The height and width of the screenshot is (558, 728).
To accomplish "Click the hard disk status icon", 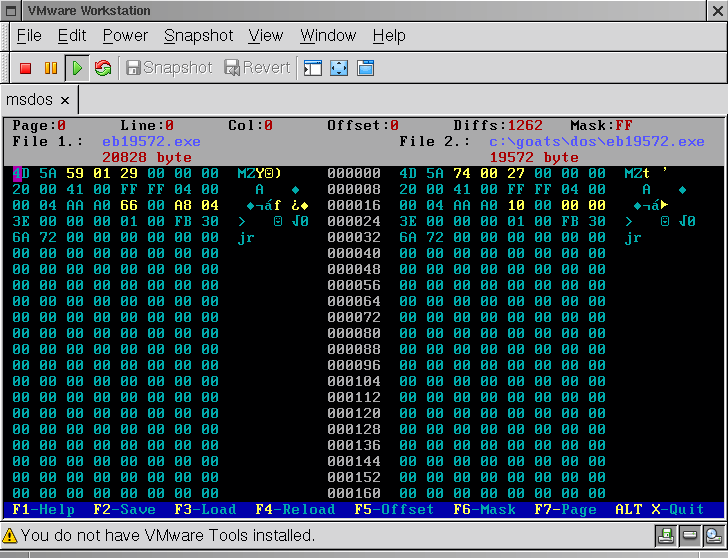I will pyautogui.click(x=689, y=536).
